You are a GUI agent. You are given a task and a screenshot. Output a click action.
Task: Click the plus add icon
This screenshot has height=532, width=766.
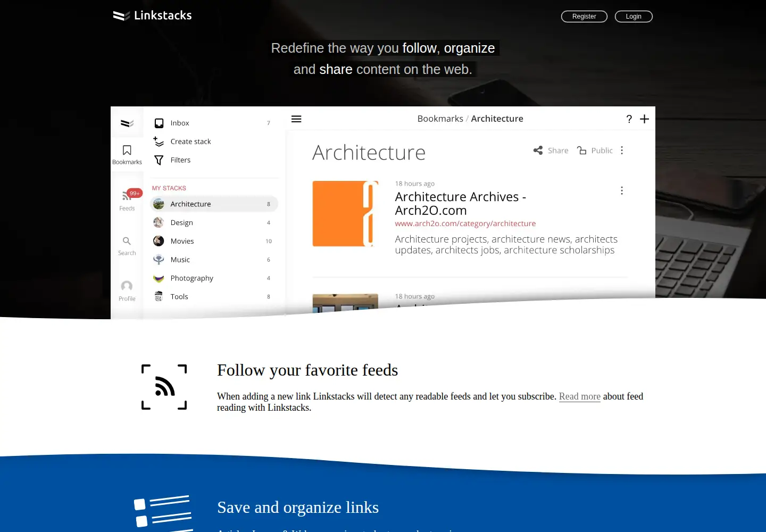point(644,119)
